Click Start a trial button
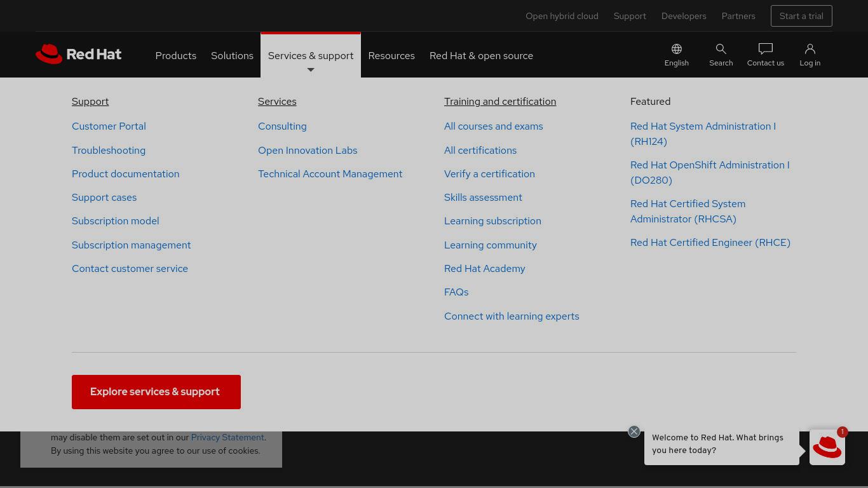Screen dimensions: 868x488 (x=801, y=16)
